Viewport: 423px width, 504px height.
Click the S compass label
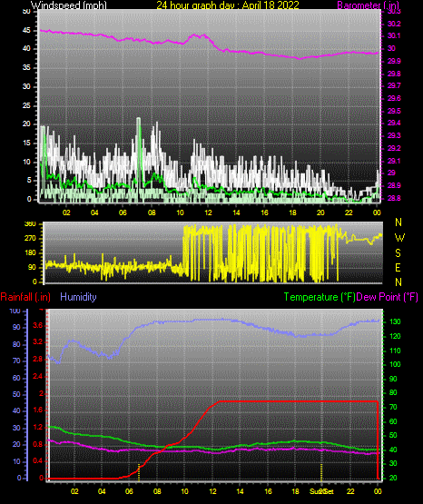[398, 253]
